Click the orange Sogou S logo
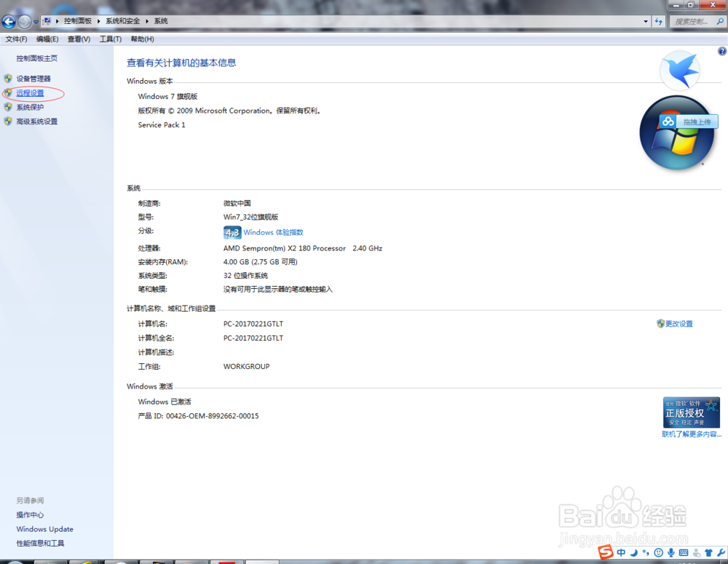Screen dimensions: 728x564 coord(606,552)
